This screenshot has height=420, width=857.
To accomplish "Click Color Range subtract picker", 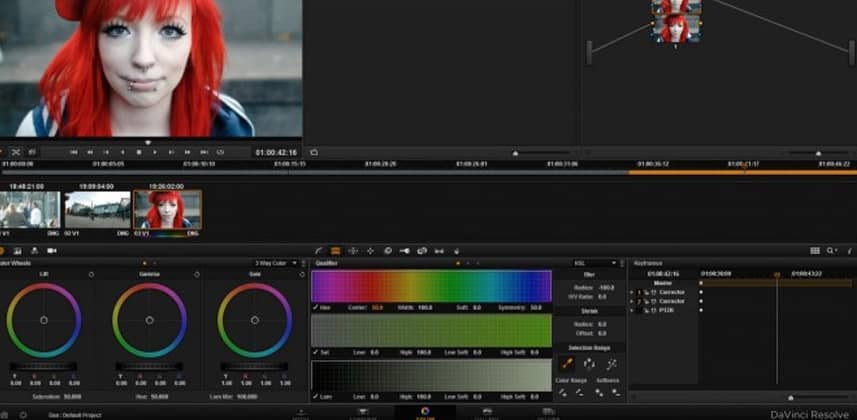I will [579, 392].
